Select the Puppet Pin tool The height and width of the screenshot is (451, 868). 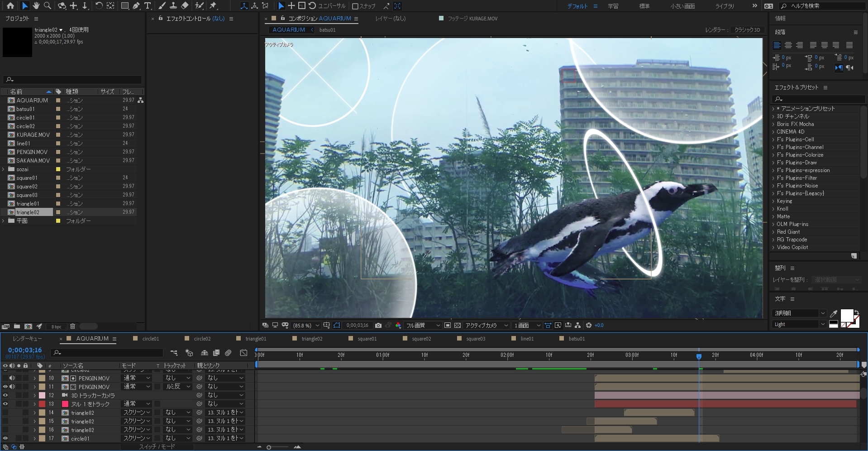click(213, 6)
